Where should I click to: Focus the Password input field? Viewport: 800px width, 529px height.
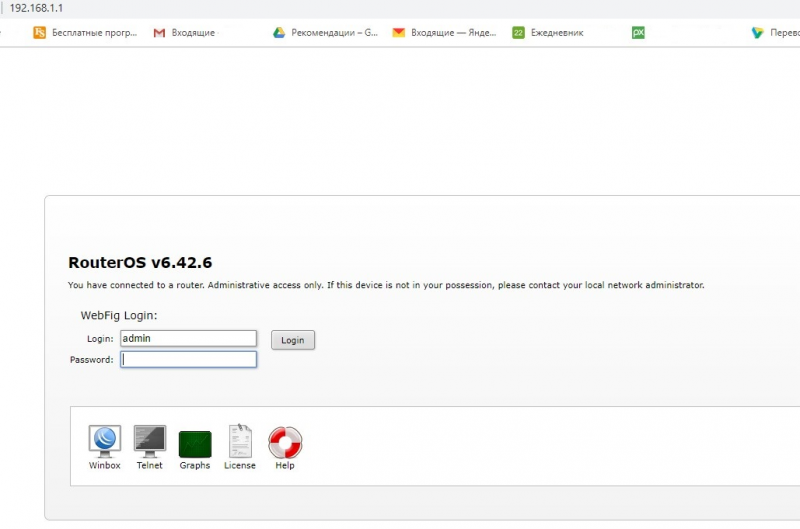pyautogui.click(x=188, y=360)
